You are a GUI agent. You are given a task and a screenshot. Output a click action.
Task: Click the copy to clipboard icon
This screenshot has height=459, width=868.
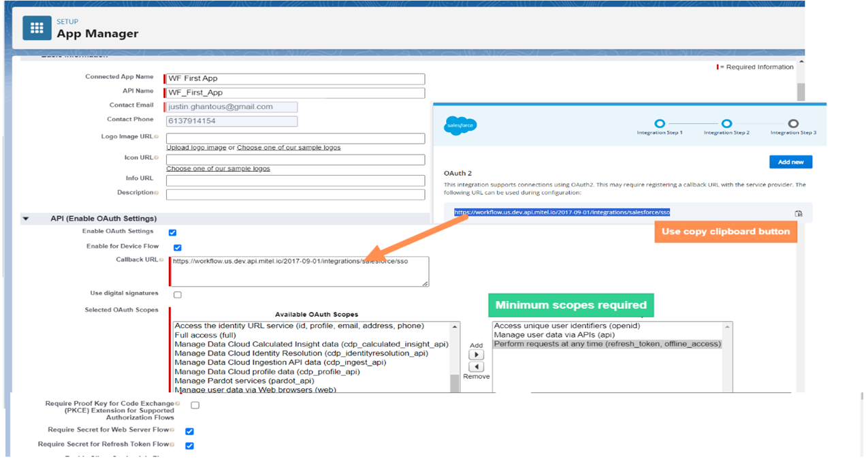pyautogui.click(x=799, y=213)
